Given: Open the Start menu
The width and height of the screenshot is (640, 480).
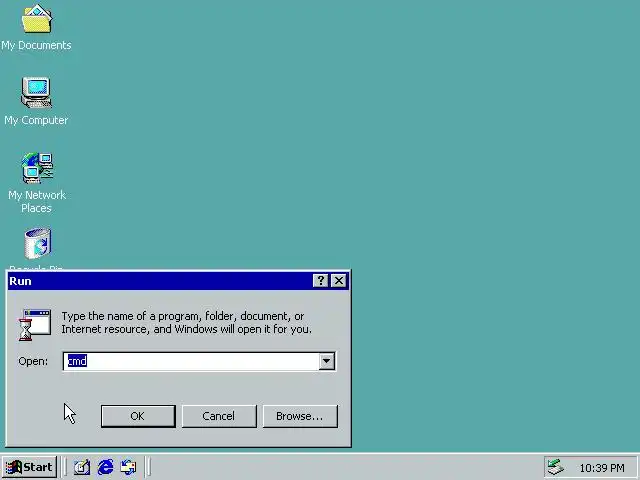Looking at the screenshot, I should coord(29,467).
